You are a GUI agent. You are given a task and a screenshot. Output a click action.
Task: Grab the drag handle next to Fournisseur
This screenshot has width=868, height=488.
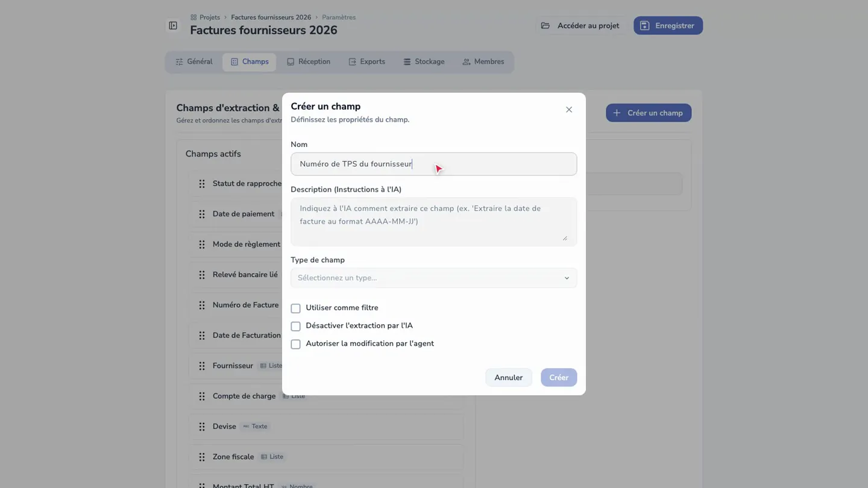pos(202,366)
